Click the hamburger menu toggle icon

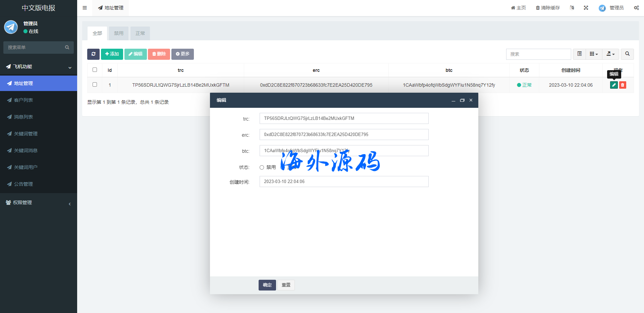[85, 8]
